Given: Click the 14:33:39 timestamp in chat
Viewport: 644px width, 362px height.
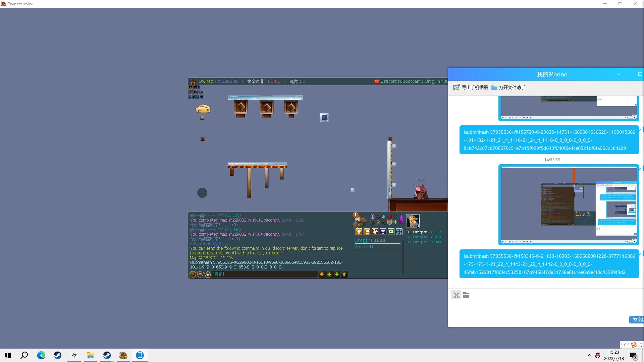Looking at the screenshot, I should [552, 160].
